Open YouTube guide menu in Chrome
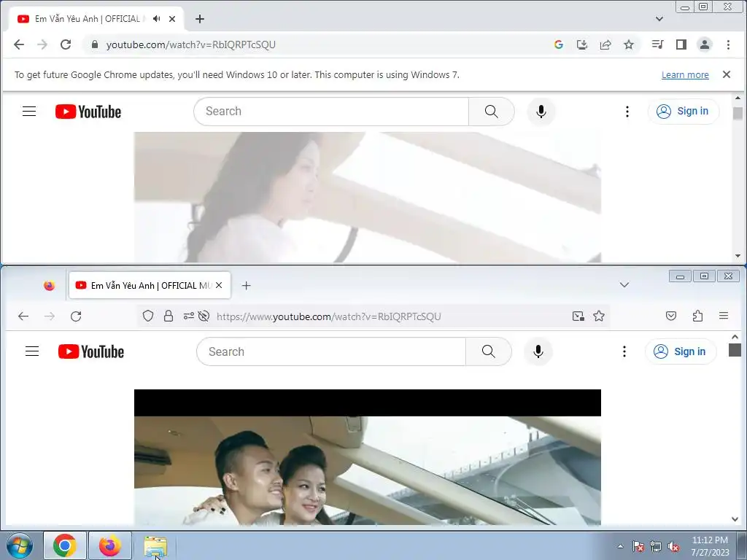This screenshot has height=560, width=747. (29, 112)
